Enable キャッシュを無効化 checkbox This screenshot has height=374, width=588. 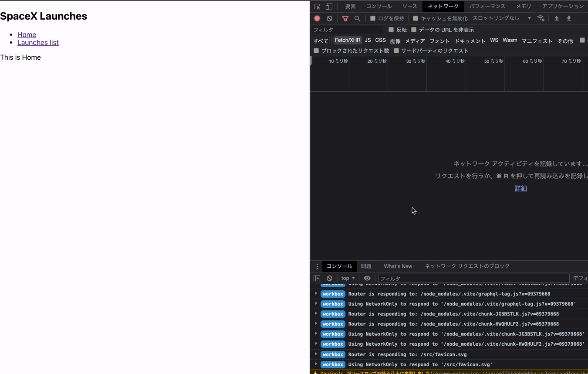coord(416,18)
